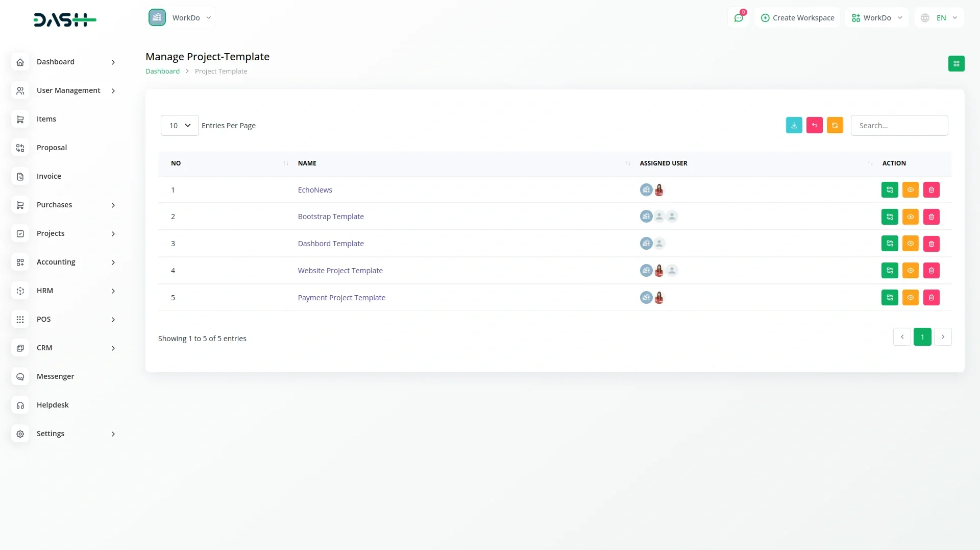This screenshot has height=550, width=980.
Task: Open the Helpdesk sidebar item
Action: (x=53, y=405)
